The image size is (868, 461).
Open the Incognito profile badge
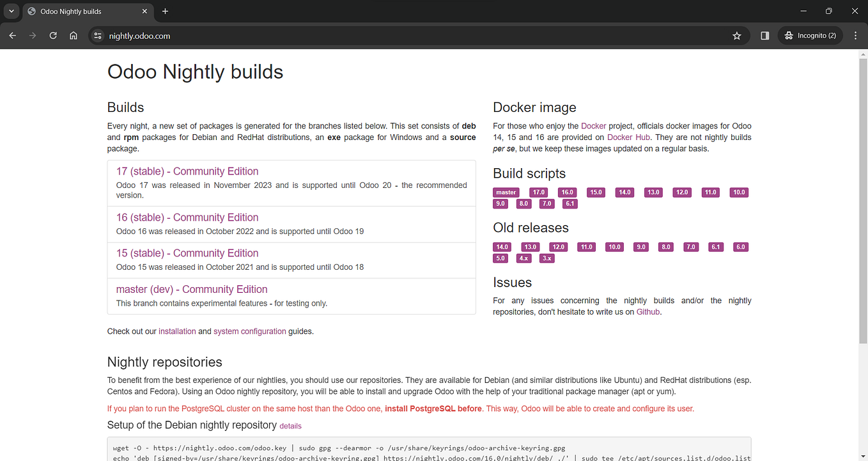coord(810,35)
